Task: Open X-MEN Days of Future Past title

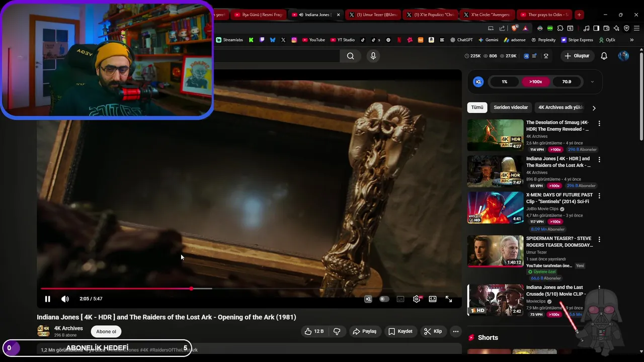Action: (559, 198)
